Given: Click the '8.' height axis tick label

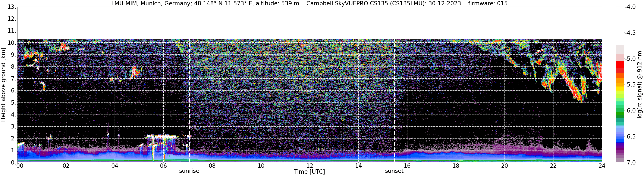Looking at the screenshot, I should [x=13, y=66].
